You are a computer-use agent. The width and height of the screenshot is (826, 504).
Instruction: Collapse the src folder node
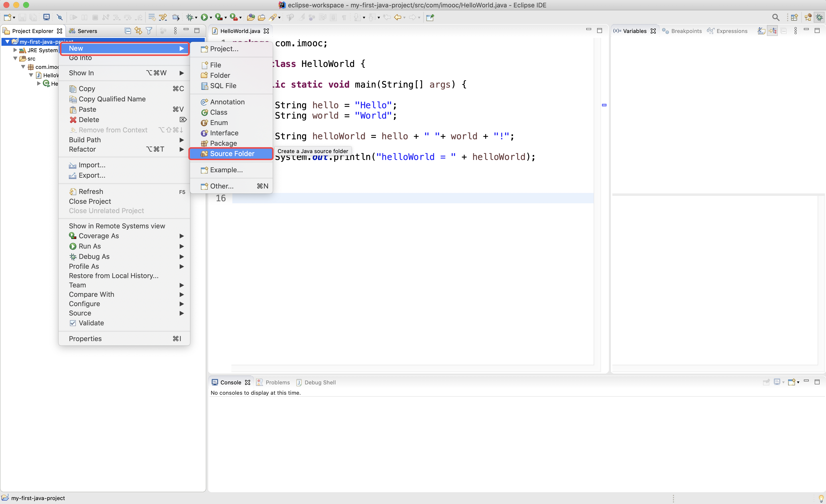click(15, 58)
